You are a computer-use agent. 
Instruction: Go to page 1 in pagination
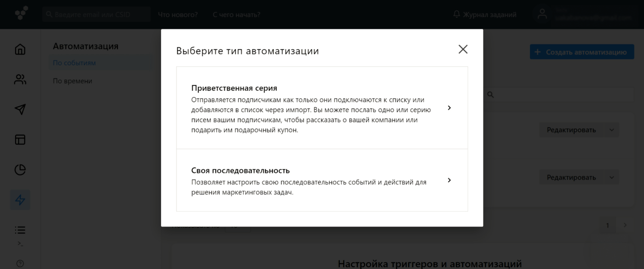(608, 226)
